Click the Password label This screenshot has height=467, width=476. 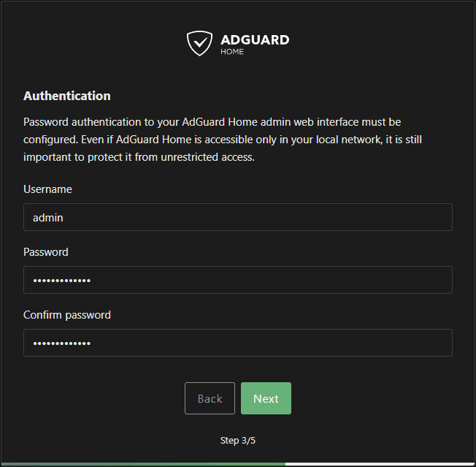[46, 252]
